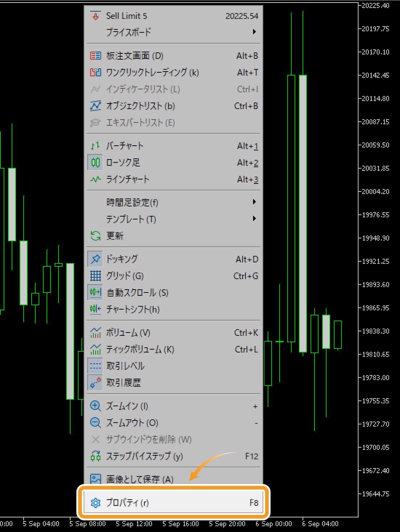Click the プロパティ gear icon
Image resolution: width=400 pixels, height=532 pixels.
[x=96, y=503]
